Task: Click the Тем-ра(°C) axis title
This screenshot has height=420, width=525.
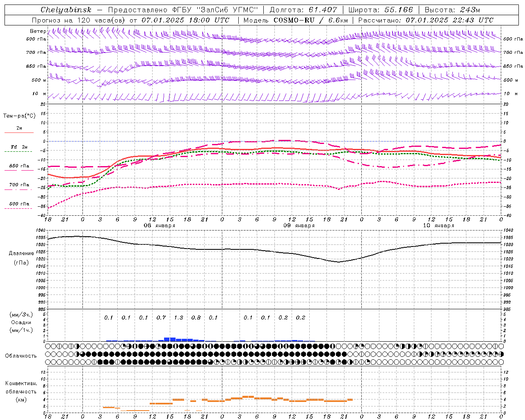Action: coord(19,116)
